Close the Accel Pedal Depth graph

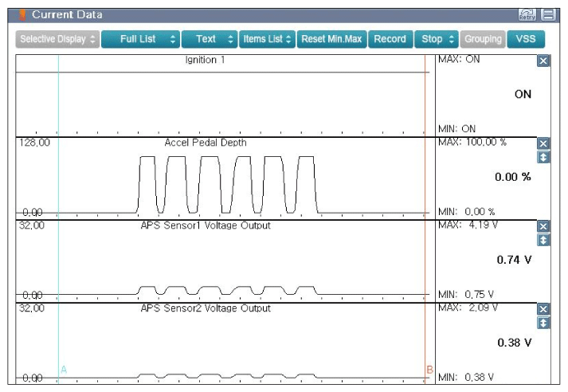tap(544, 143)
